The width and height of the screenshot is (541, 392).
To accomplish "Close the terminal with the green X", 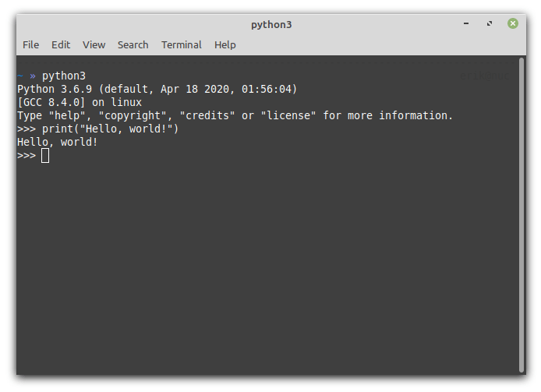I will 513,24.
